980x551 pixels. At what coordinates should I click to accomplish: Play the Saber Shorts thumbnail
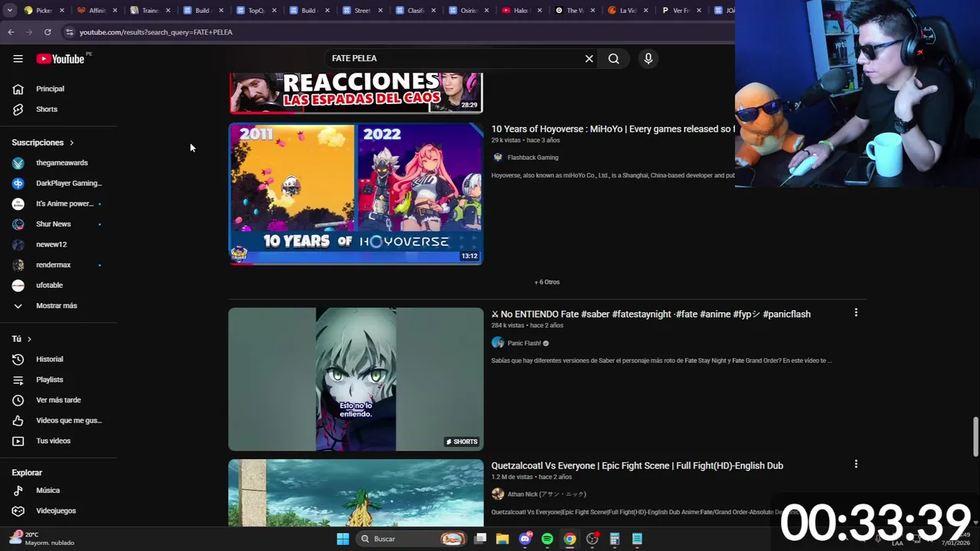point(356,380)
